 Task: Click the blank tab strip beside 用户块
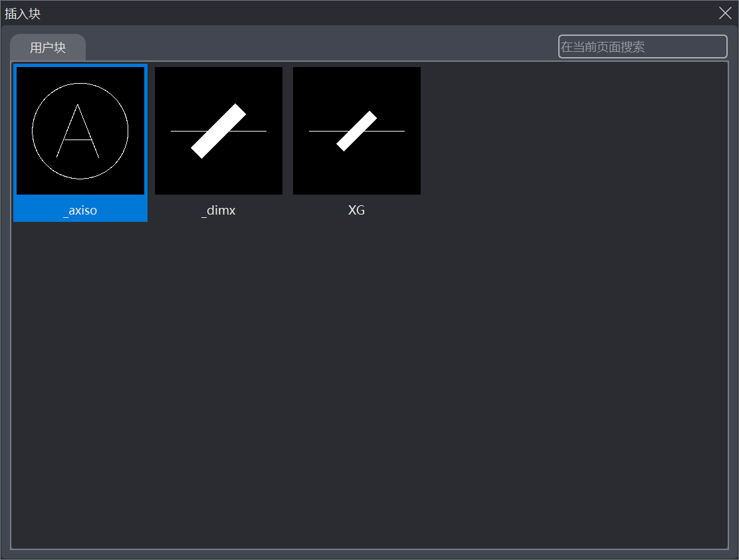coord(319,48)
